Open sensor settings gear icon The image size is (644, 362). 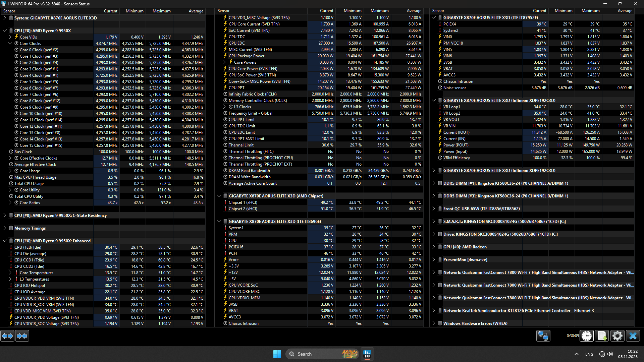(617, 336)
